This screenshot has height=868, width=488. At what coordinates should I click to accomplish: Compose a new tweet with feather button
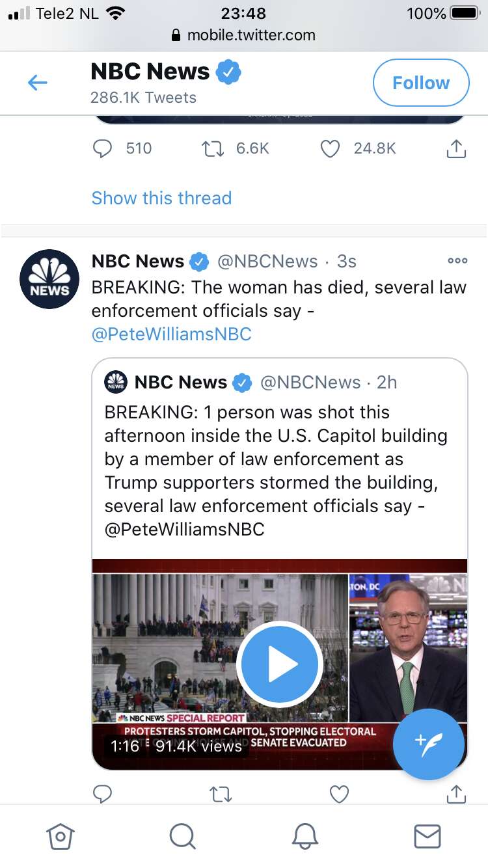pos(429,744)
